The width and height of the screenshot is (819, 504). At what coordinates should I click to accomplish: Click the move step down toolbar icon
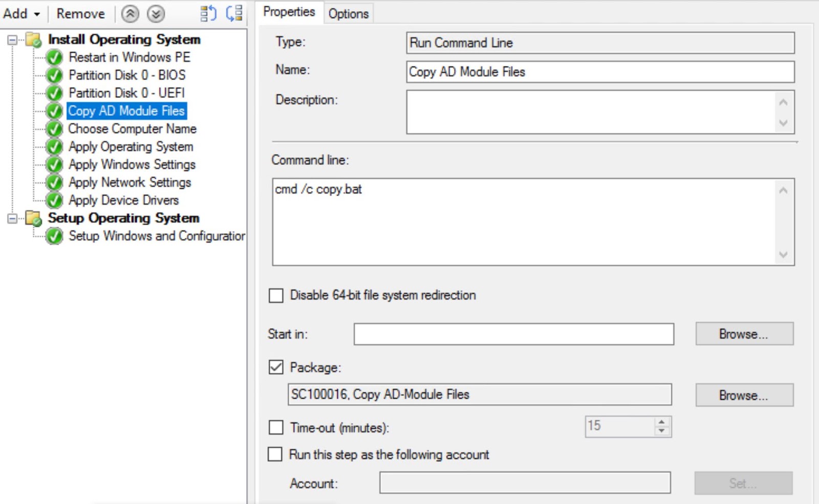[x=157, y=14]
